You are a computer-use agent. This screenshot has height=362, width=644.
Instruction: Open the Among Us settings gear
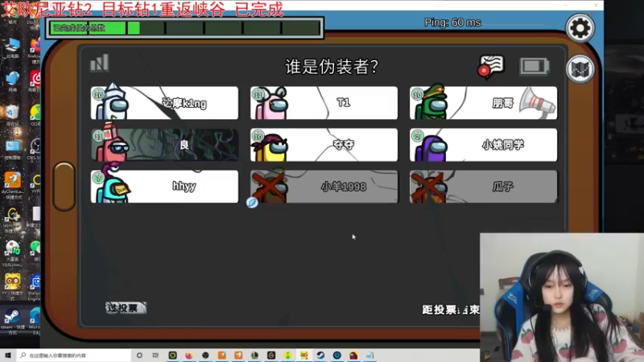580,28
